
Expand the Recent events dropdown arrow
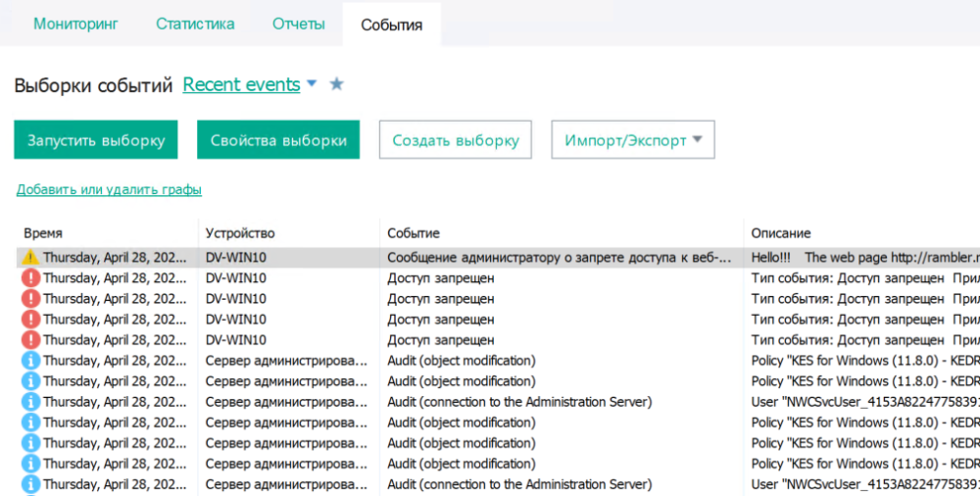[x=312, y=84]
